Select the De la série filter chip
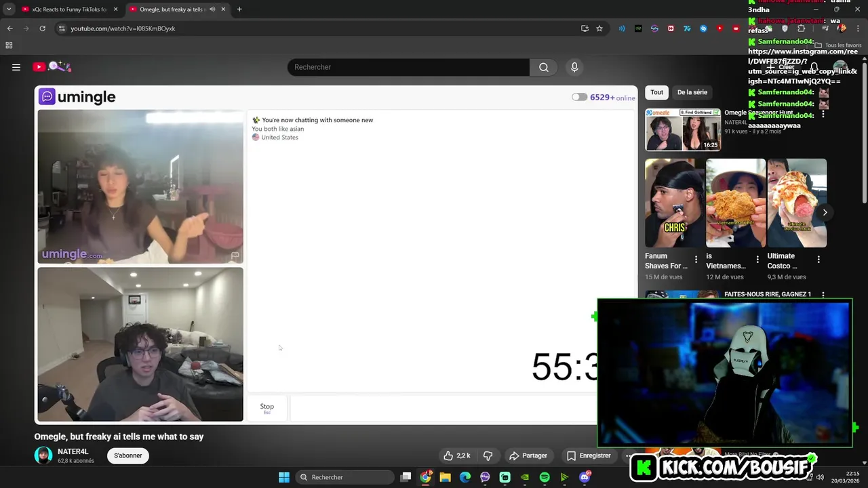The width and height of the screenshot is (868, 488). (692, 92)
